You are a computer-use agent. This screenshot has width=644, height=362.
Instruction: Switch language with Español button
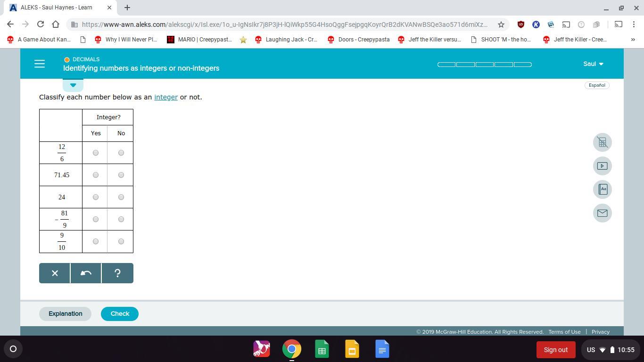(x=597, y=85)
